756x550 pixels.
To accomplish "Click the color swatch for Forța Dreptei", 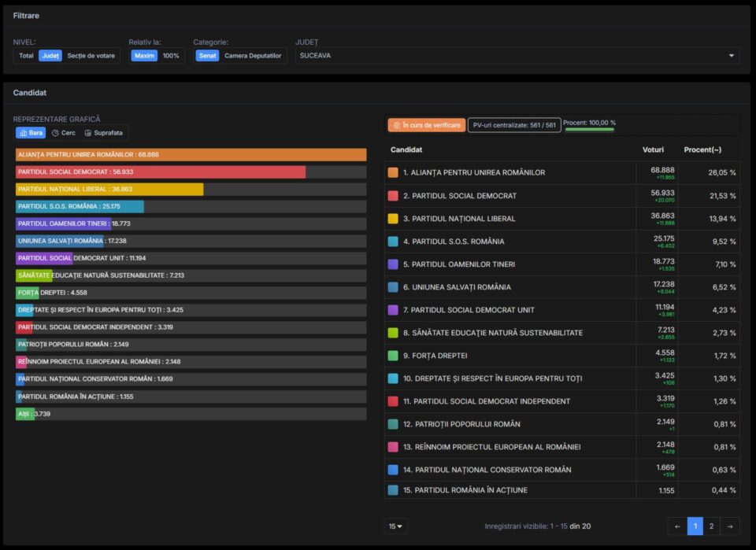I will click(393, 356).
